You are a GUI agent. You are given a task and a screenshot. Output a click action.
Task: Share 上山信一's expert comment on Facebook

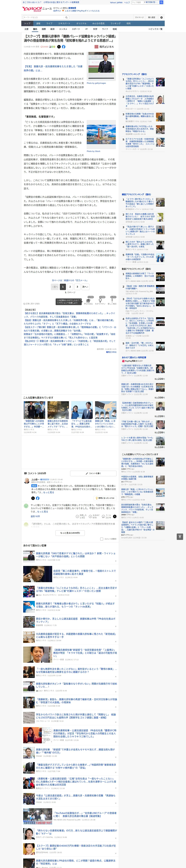(38, 498)
